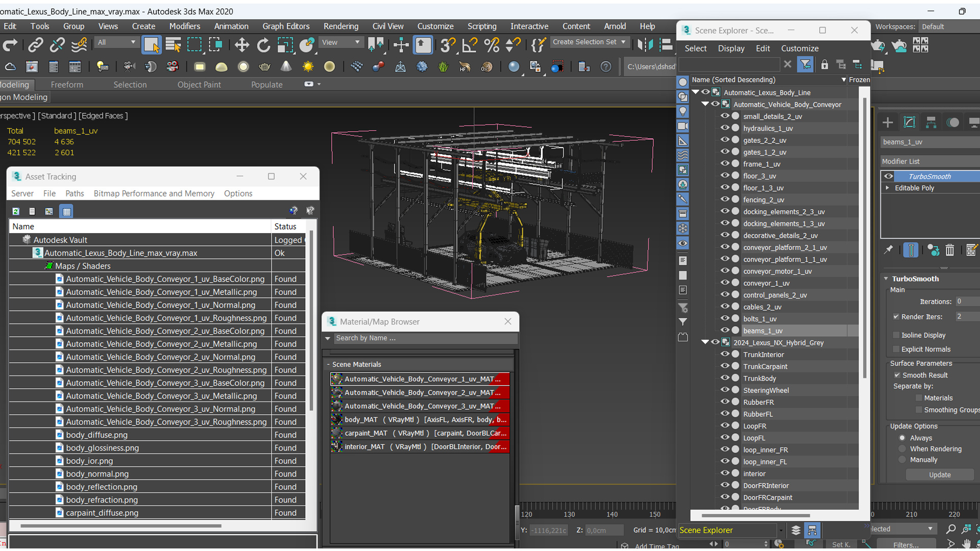Toggle Render Iters checkbox
The height and width of the screenshot is (551, 980).
(x=896, y=317)
